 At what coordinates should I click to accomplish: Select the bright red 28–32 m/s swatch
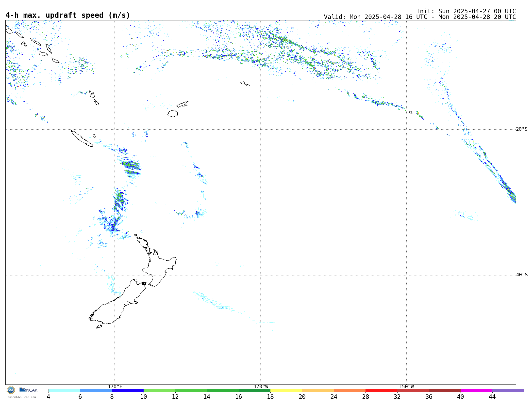point(381,390)
